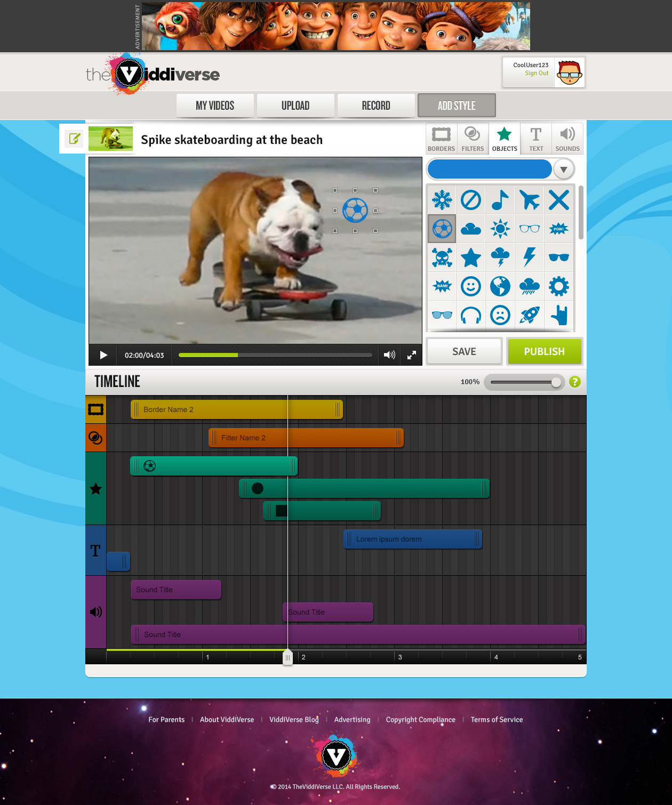Select the sad face object
Image resolution: width=672 pixels, height=805 pixels.
click(x=500, y=315)
